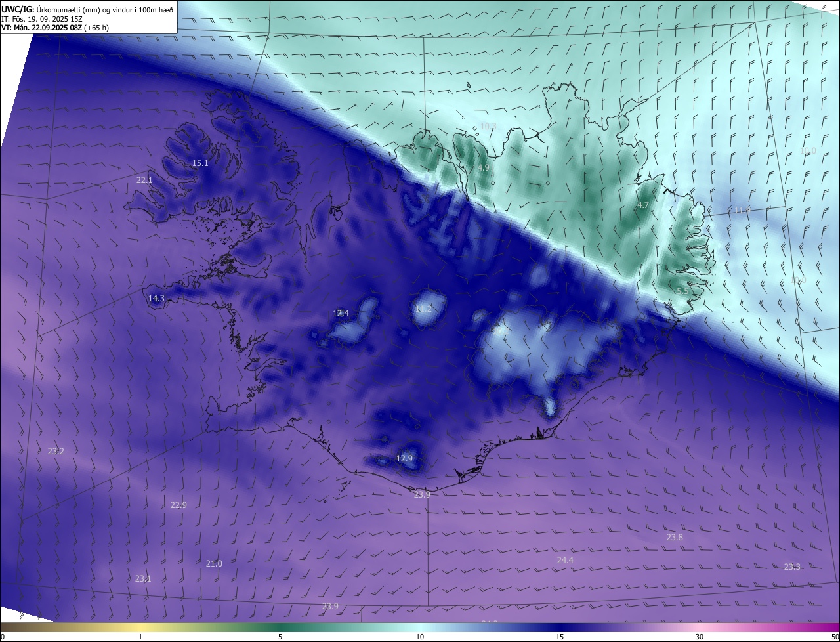Click the colour scale tick labelled 5
840x642 pixels.
(280, 637)
